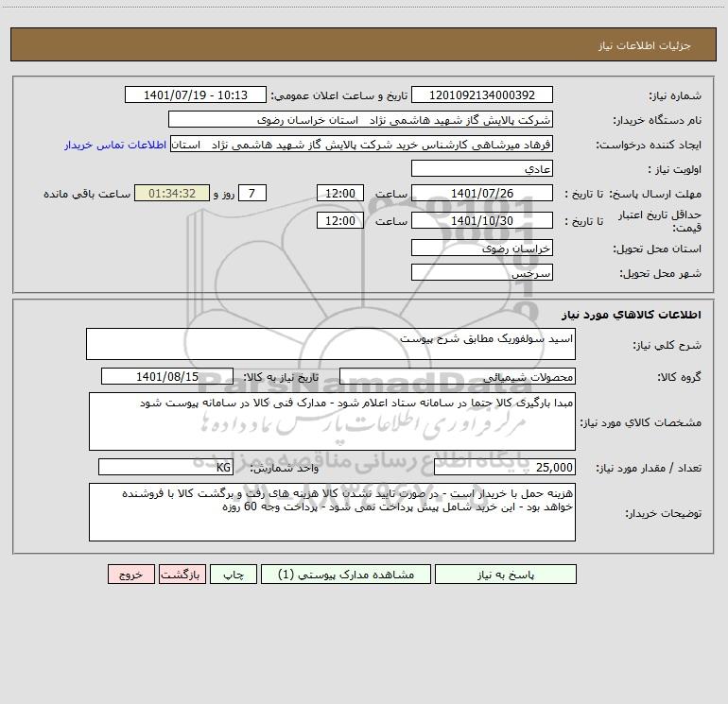Click the مشخصات کالای مورد نیاز label
Screen dimensions: 728x704
click(x=641, y=422)
